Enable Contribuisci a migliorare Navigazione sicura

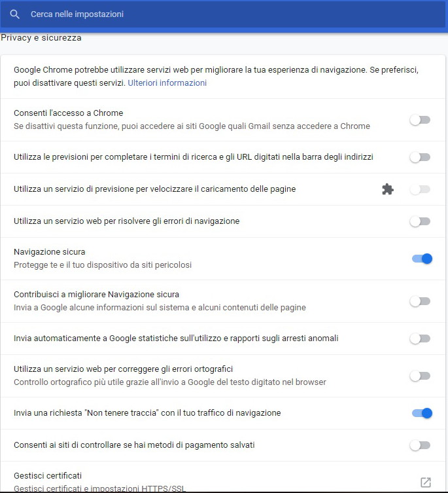(420, 301)
